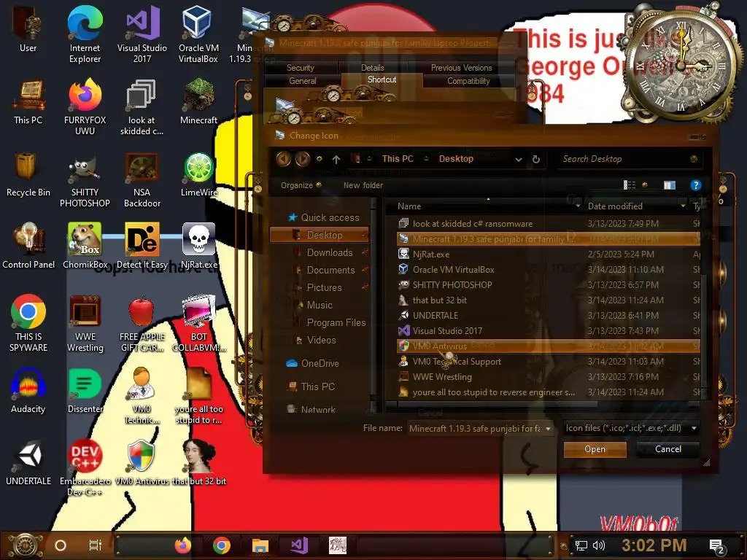Click the SHITTY PHOTOSHOP desktop icon
Screen dimensions: 747x560
(x=85, y=180)
